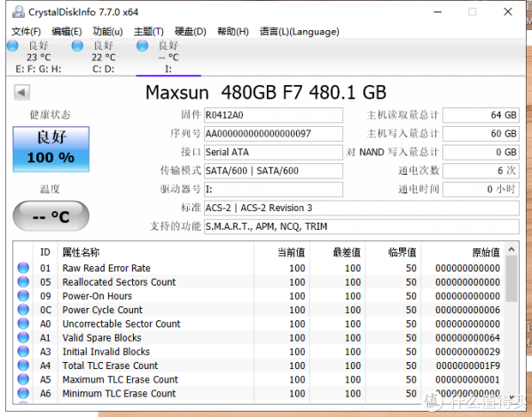The image size is (532, 417).
Task: Select the Power Cycle Count row name
Action: pyautogui.click(x=103, y=310)
